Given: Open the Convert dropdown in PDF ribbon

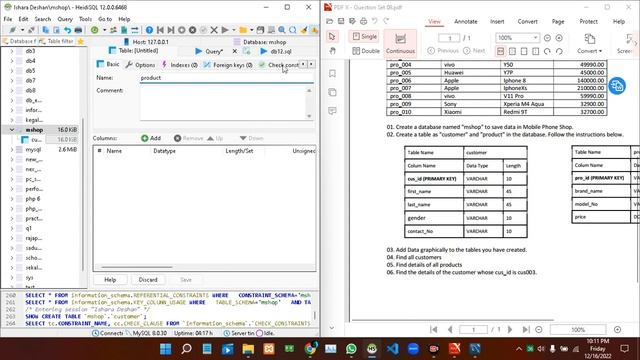Looking at the screenshot, I should (x=589, y=44).
